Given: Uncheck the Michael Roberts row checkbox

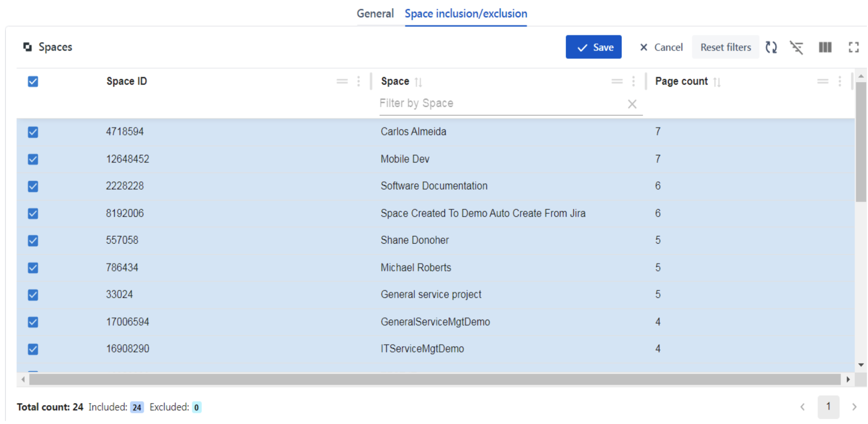Looking at the screenshot, I should 33,268.
